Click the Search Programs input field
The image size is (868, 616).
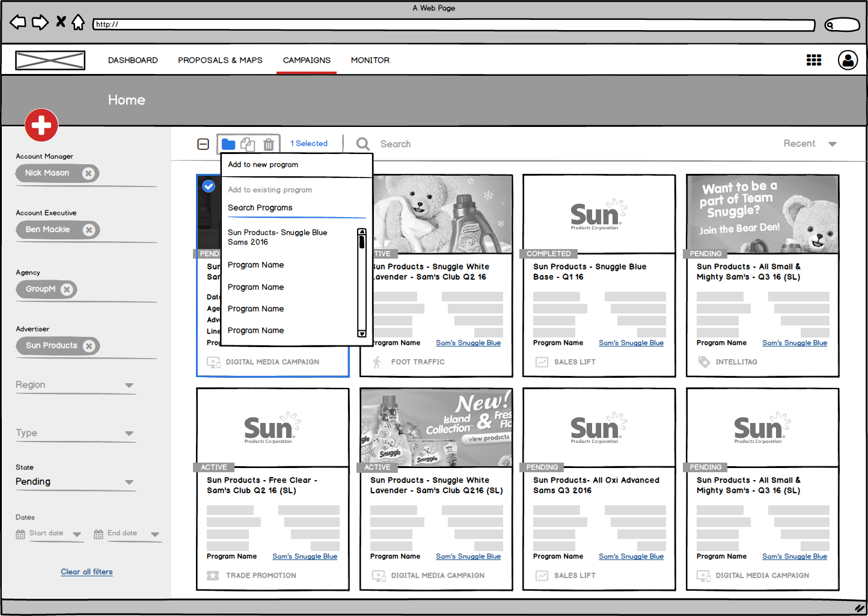pyautogui.click(x=296, y=208)
